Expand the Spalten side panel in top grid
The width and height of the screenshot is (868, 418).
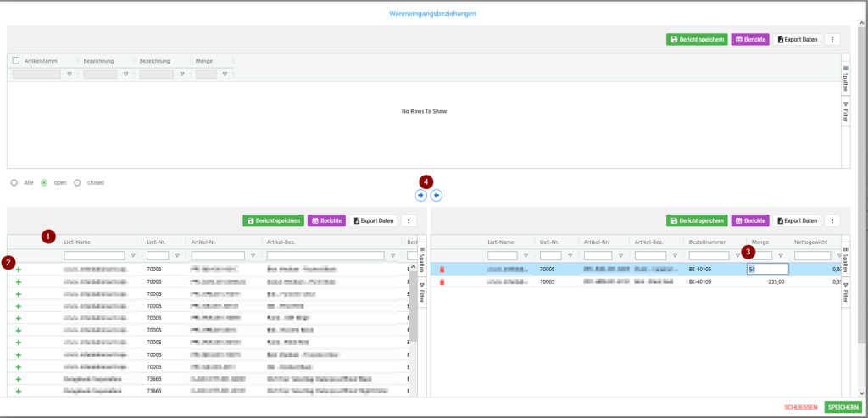pyautogui.click(x=845, y=80)
